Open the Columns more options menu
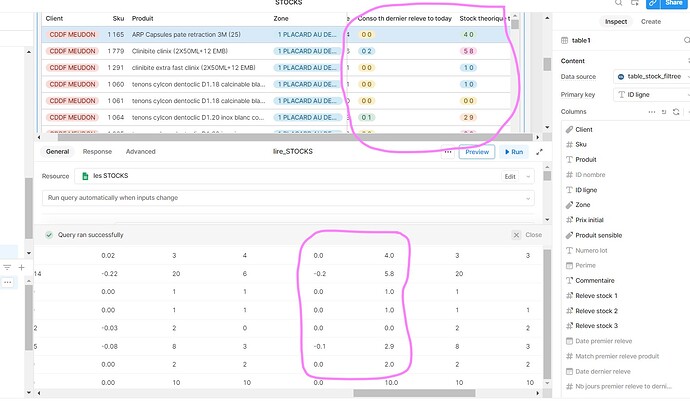The image size is (690, 401). [x=652, y=112]
